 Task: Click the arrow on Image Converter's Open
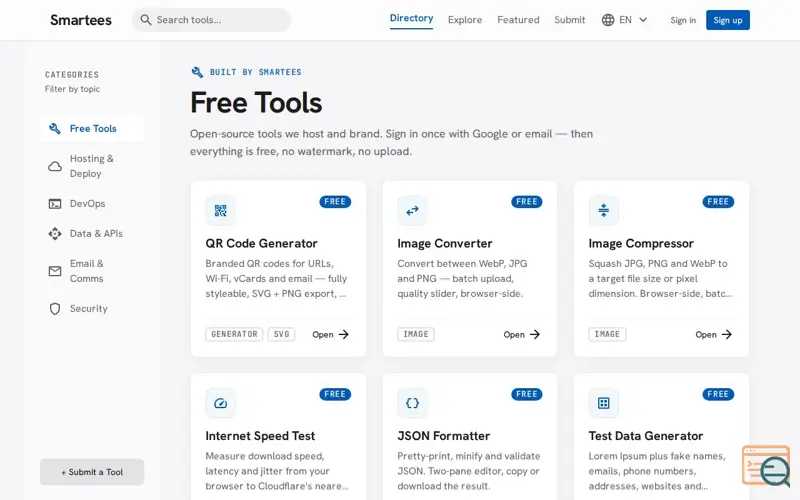[535, 334]
